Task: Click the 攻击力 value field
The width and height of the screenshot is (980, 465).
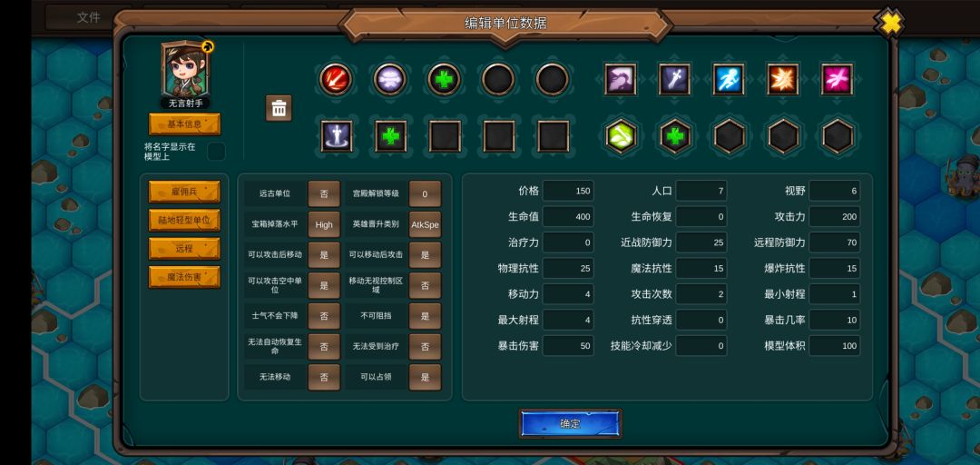Action: tap(835, 216)
